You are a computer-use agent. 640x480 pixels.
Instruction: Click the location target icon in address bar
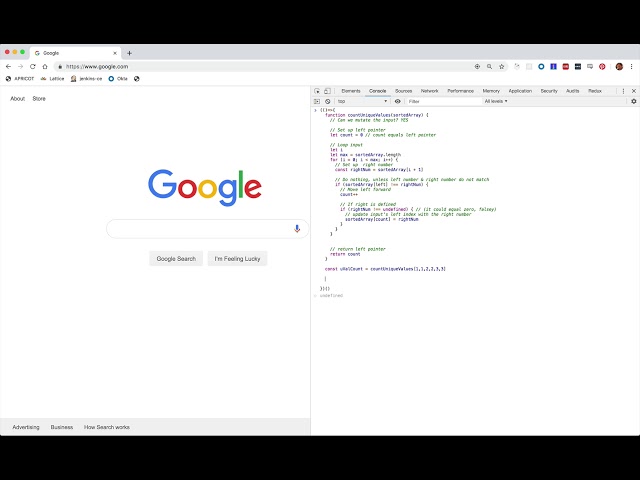(477, 67)
